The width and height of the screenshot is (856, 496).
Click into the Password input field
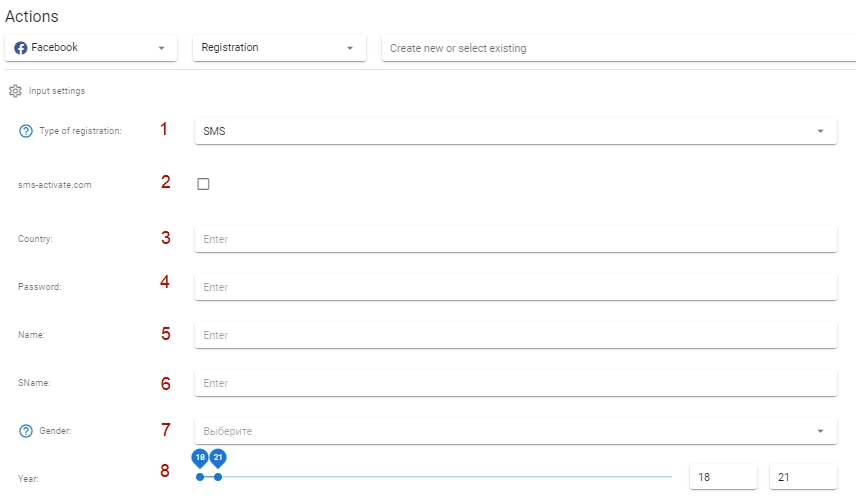(515, 287)
